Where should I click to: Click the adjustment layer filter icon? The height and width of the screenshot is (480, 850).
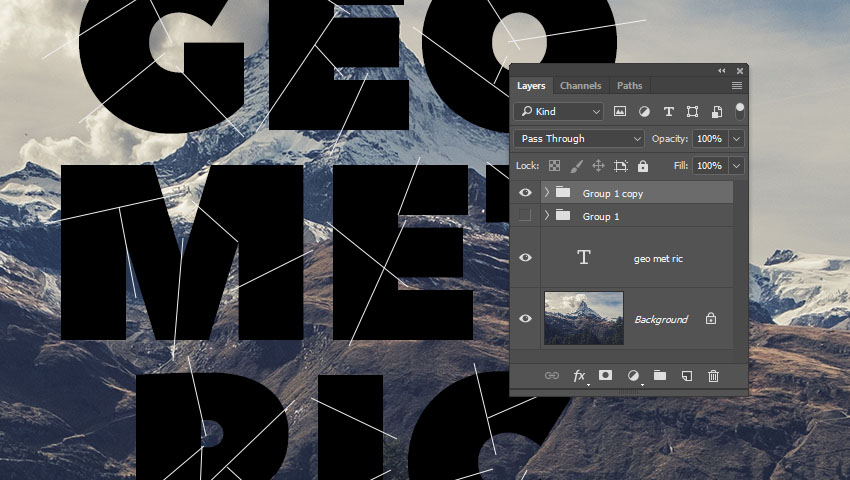pyautogui.click(x=644, y=112)
